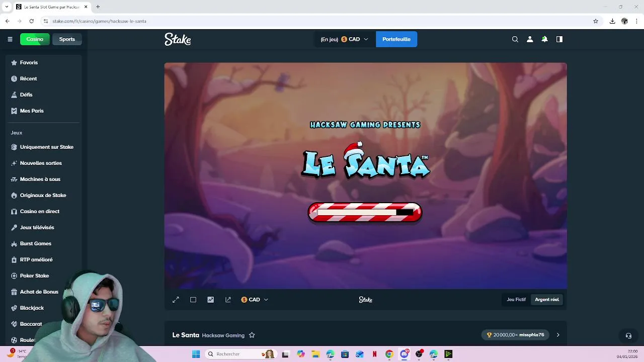The width and height of the screenshot is (644, 362).
Task: Expand the Le Santa game details chevron
Action: tap(557, 335)
